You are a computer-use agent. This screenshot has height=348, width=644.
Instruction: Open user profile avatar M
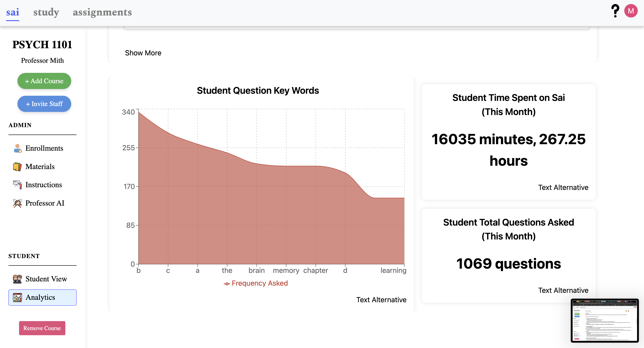[631, 11]
